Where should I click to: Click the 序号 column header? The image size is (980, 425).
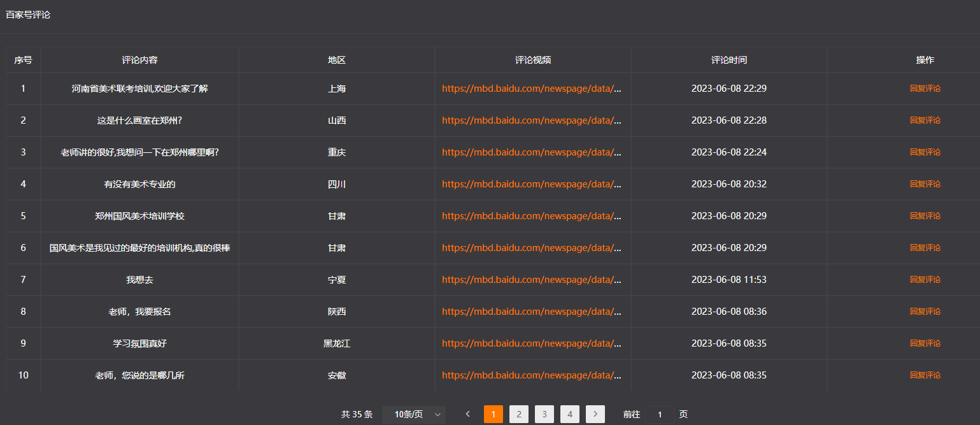tap(24, 60)
